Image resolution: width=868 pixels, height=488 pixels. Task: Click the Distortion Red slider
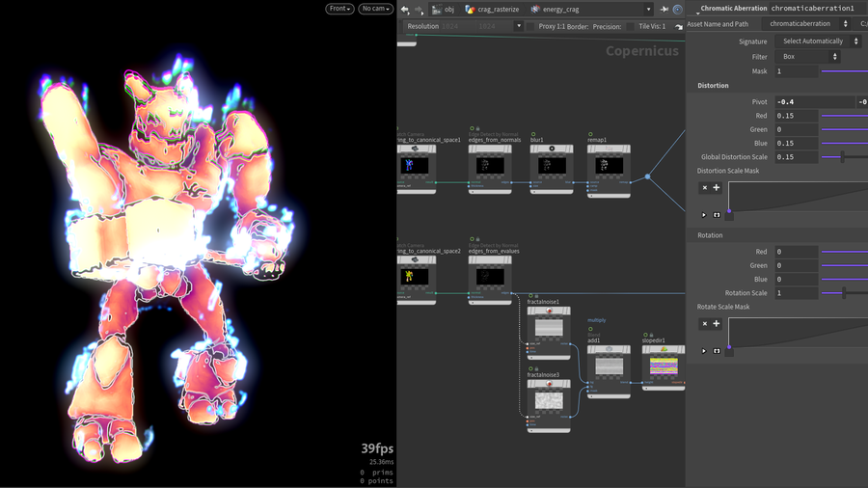point(845,116)
